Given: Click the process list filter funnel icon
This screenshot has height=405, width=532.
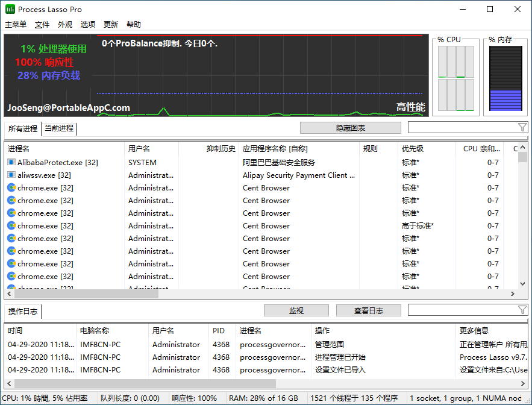Looking at the screenshot, I should (x=522, y=127).
